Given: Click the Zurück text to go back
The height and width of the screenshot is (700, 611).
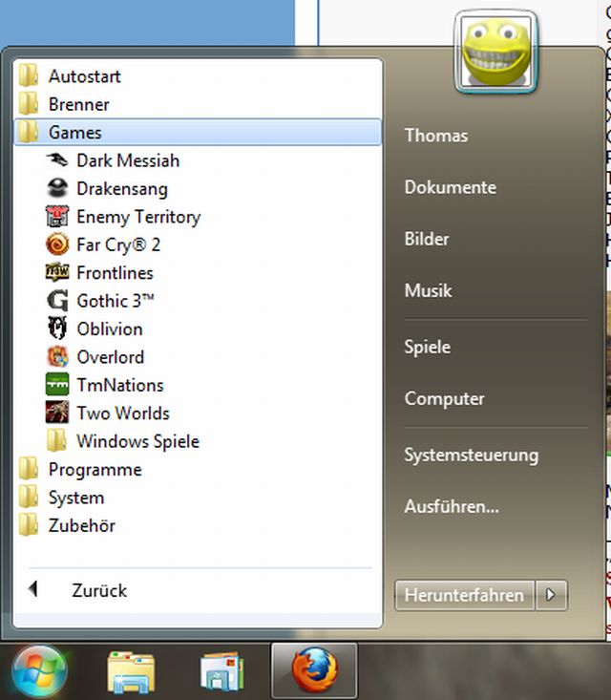Looking at the screenshot, I should point(99,590).
